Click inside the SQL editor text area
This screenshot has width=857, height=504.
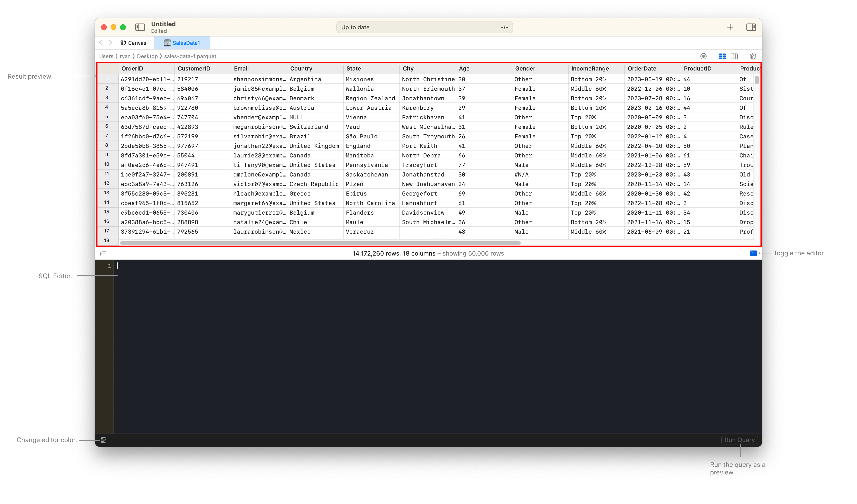437,347
